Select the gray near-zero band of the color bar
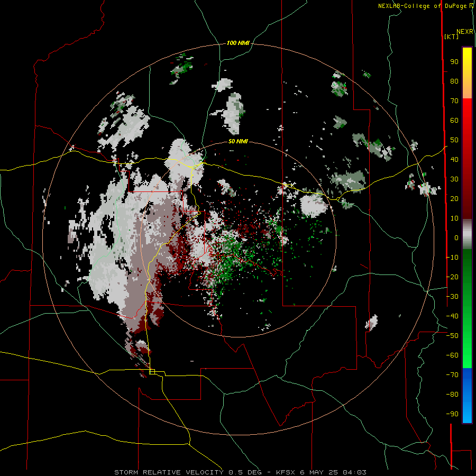The height and width of the screenshot is (476, 476). click(467, 234)
